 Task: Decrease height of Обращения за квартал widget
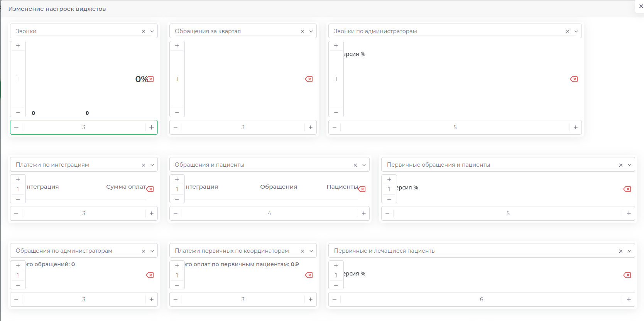pyautogui.click(x=177, y=113)
